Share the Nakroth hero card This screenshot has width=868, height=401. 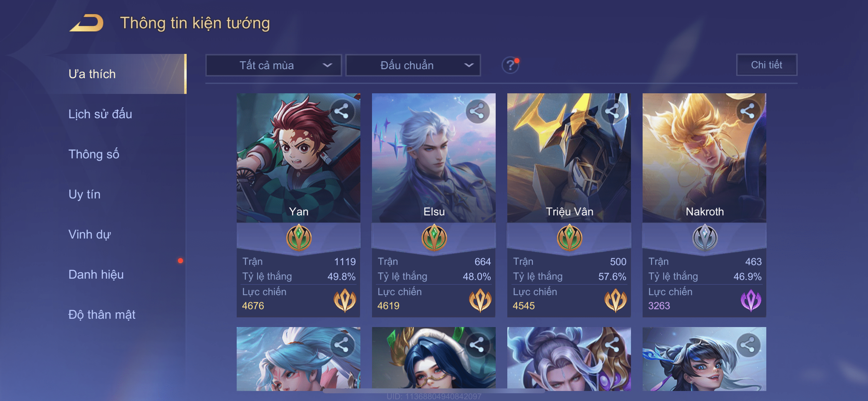(748, 111)
